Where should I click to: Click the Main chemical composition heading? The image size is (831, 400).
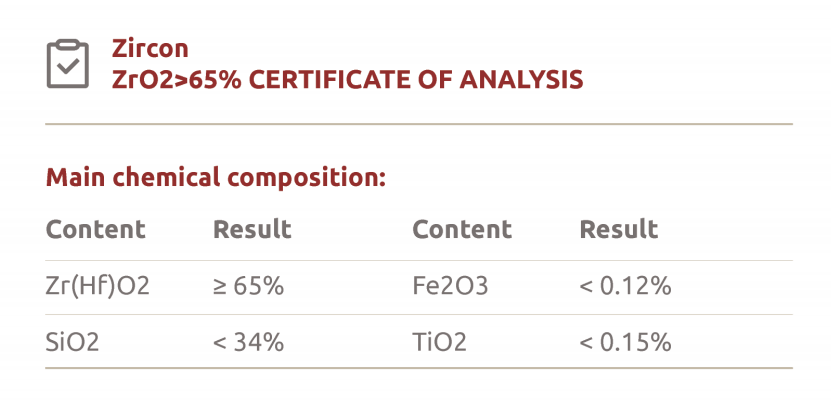216,178
